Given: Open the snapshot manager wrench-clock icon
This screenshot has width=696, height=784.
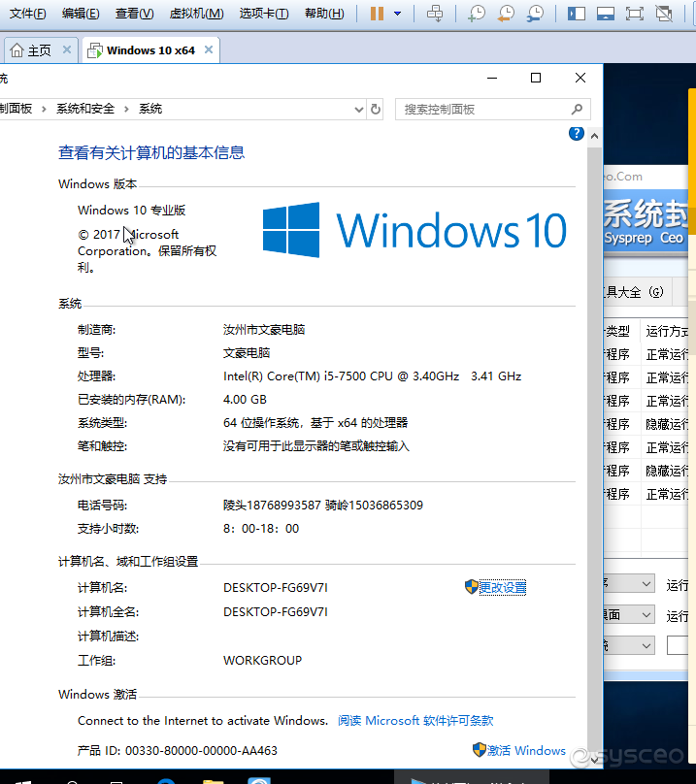Looking at the screenshot, I should click(536, 14).
